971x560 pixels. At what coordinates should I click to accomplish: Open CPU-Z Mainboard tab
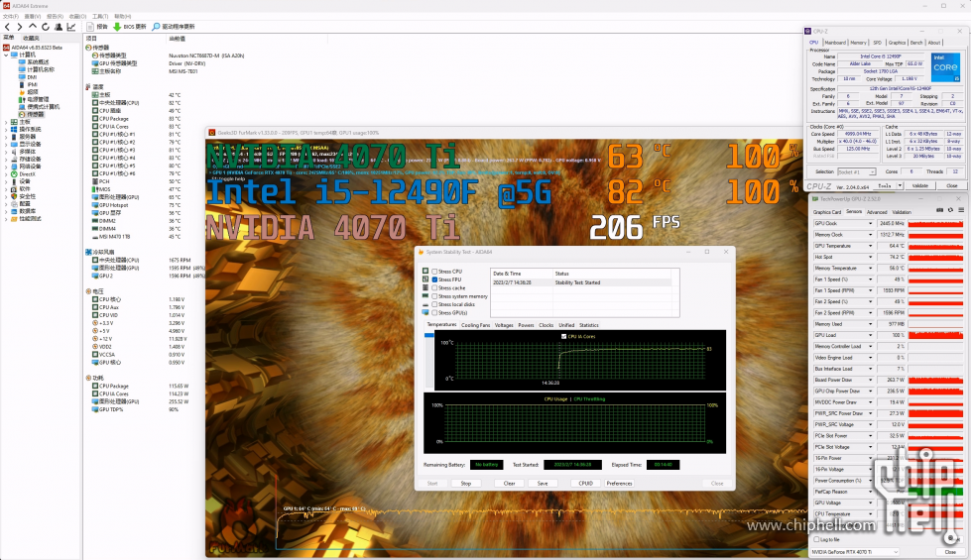tap(835, 43)
